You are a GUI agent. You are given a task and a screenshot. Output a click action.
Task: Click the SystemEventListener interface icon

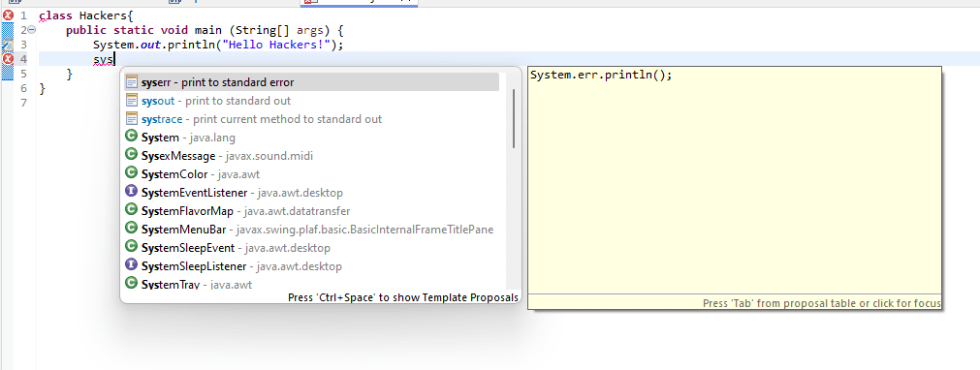point(131,192)
